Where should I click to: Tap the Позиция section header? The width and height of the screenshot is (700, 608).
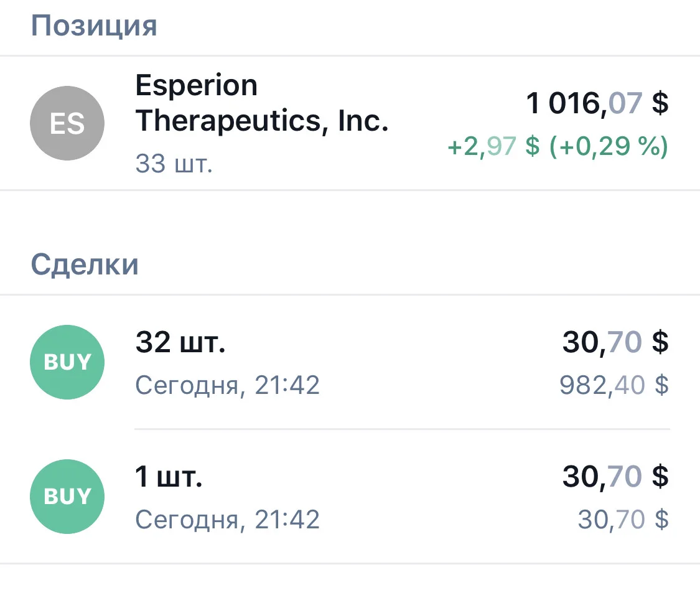tap(94, 26)
